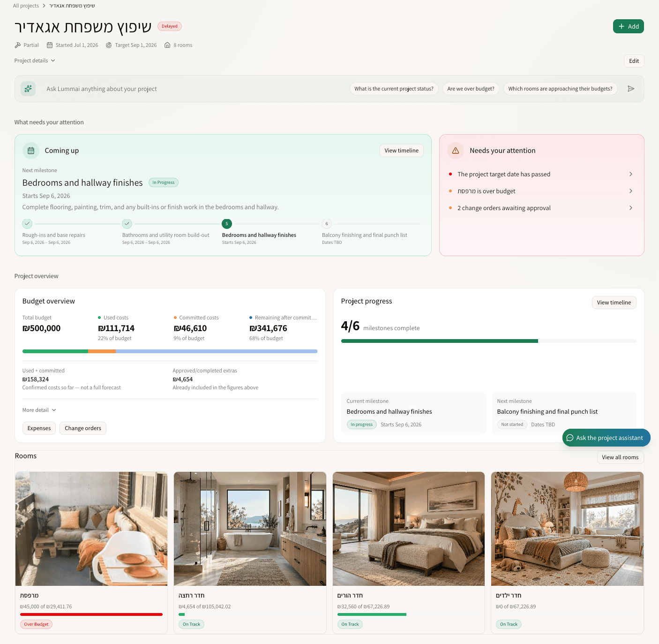Open View timeline in Project progress card

(x=614, y=303)
